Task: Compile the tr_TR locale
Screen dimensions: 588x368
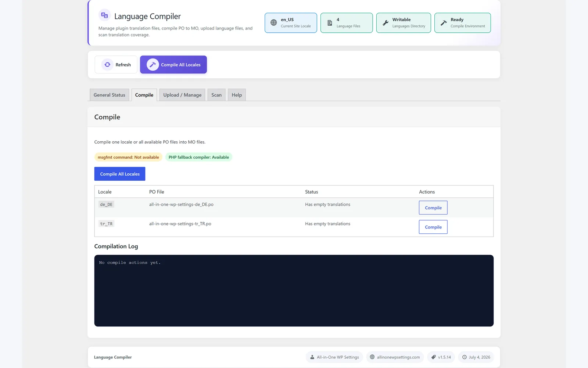Action: click(433, 227)
